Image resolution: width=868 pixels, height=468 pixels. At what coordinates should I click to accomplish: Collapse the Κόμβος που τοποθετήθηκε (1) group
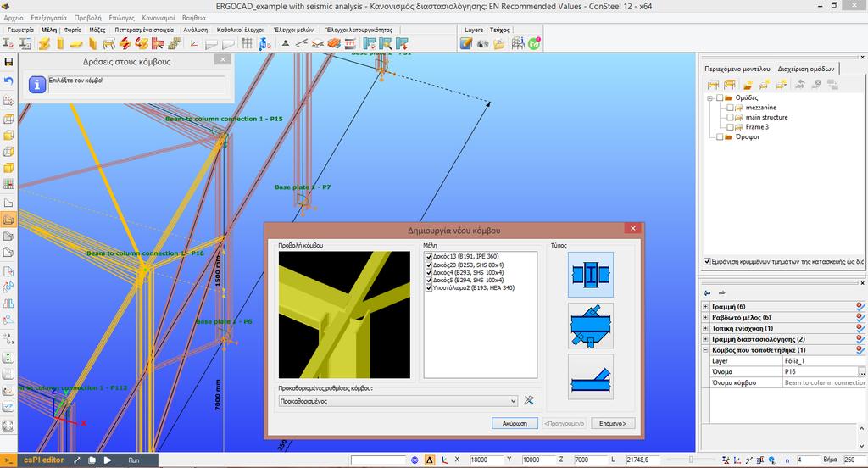705,350
